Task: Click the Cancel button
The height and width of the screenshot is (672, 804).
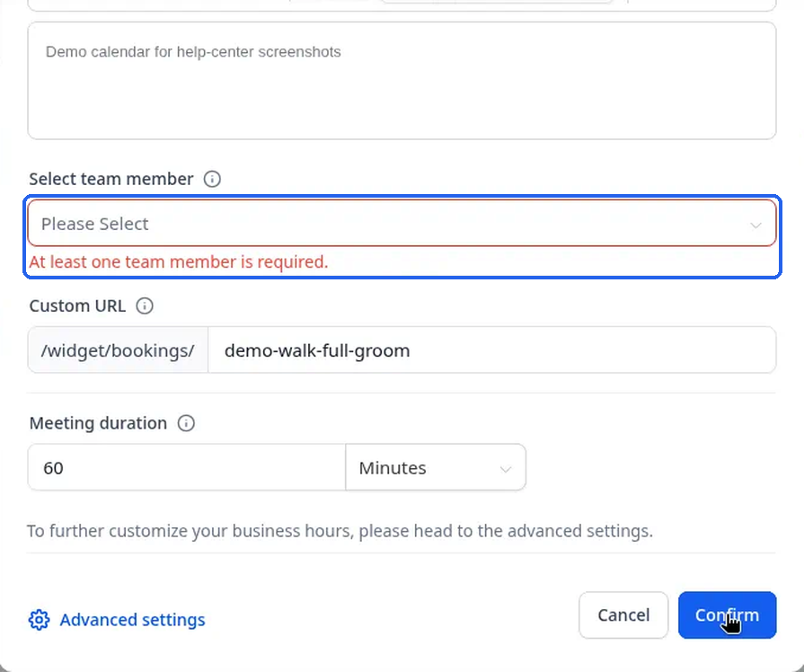Action: (623, 615)
